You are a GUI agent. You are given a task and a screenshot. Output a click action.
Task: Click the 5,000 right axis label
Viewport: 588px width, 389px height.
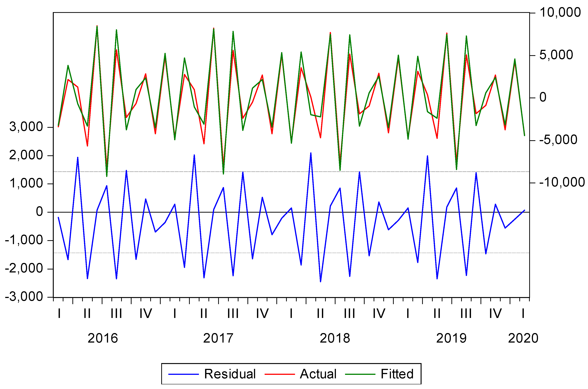(556, 55)
